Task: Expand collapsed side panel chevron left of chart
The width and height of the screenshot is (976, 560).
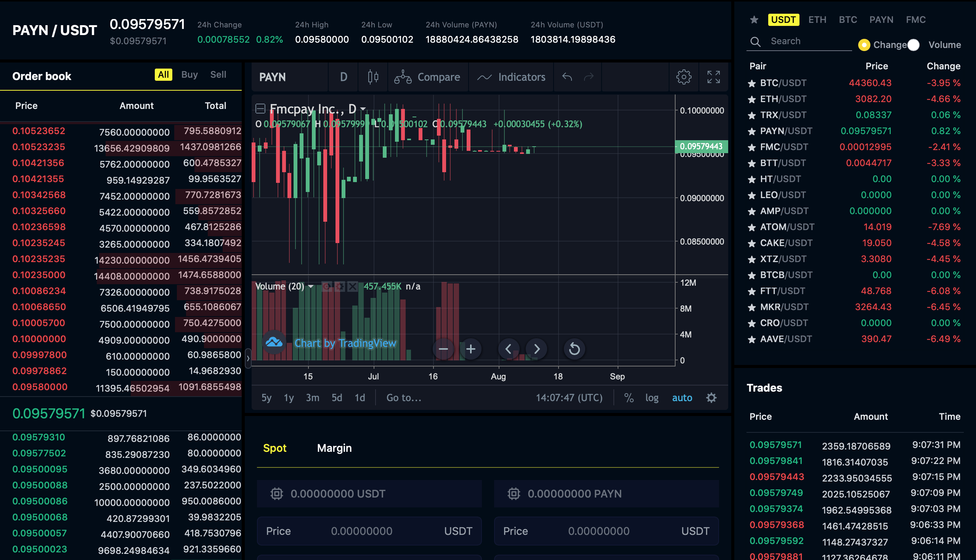Action: [248, 358]
